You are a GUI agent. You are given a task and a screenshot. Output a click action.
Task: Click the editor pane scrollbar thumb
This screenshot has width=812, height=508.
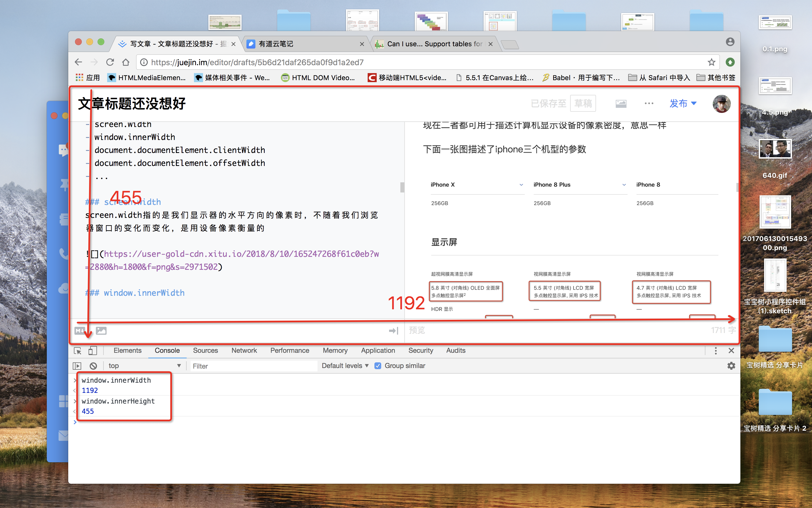coord(402,187)
